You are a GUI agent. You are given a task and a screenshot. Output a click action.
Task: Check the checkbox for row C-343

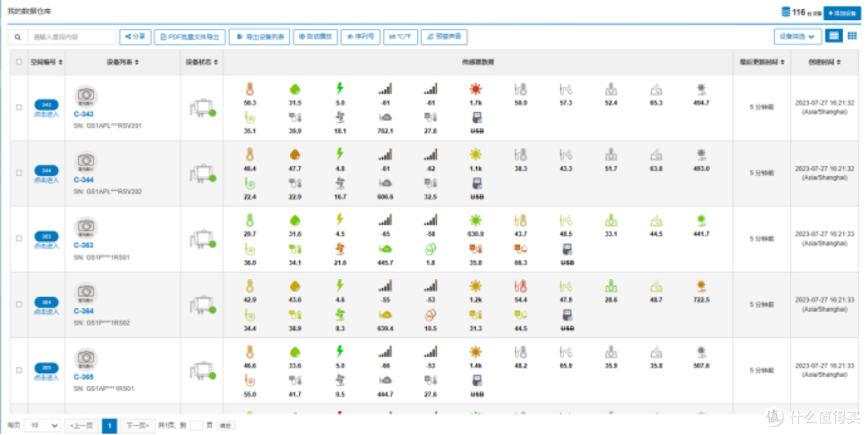click(18, 108)
